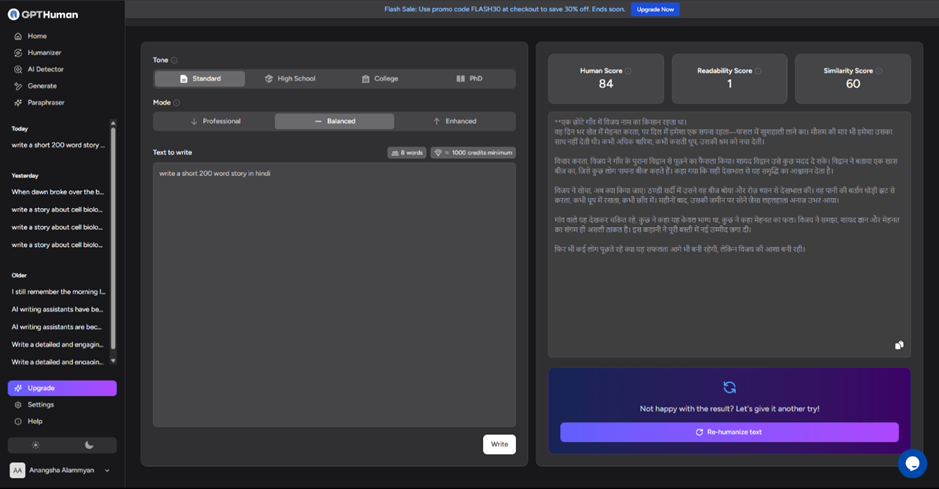Open the Paraphraser page
939x489 pixels.
tap(46, 102)
